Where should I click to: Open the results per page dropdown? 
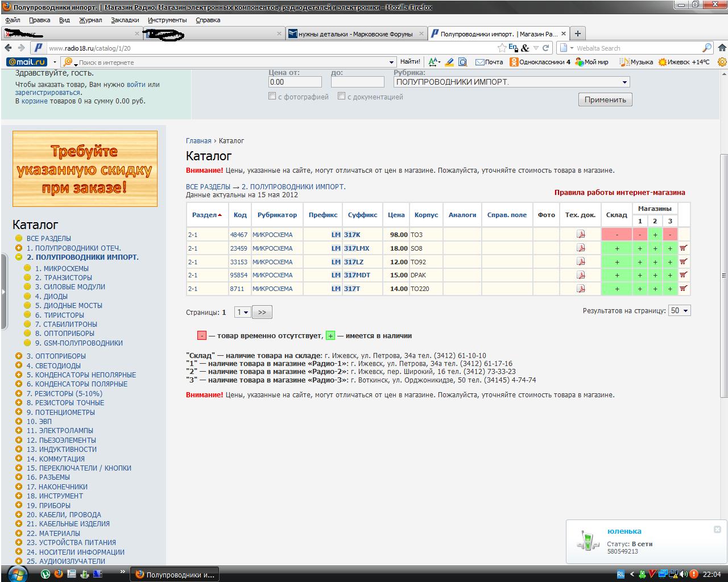(679, 311)
